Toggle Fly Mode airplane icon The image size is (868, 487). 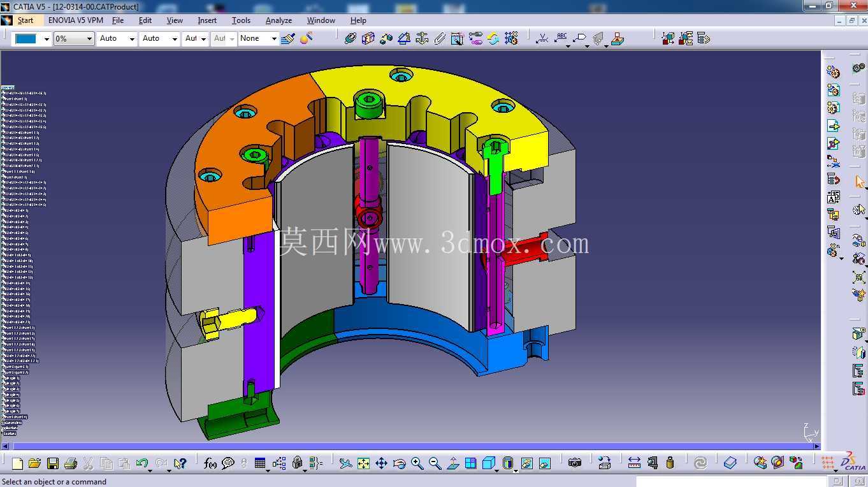[345, 463]
